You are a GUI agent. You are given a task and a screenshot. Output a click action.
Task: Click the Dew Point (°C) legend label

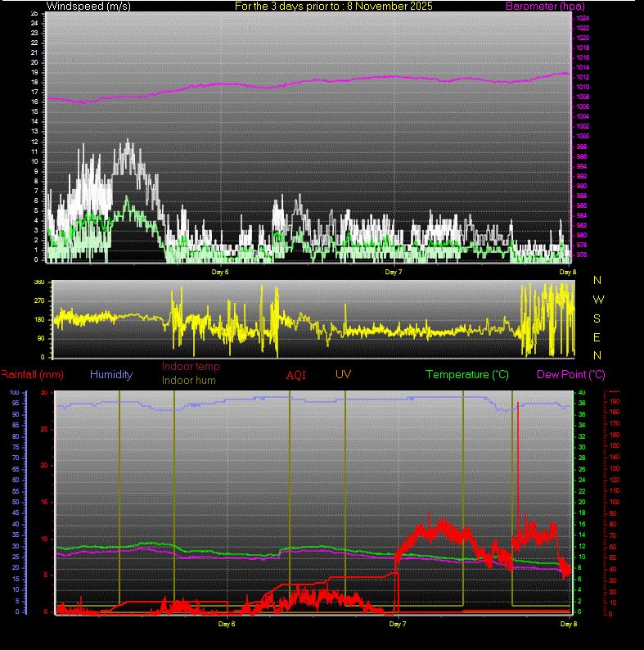click(x=571, y=375)
